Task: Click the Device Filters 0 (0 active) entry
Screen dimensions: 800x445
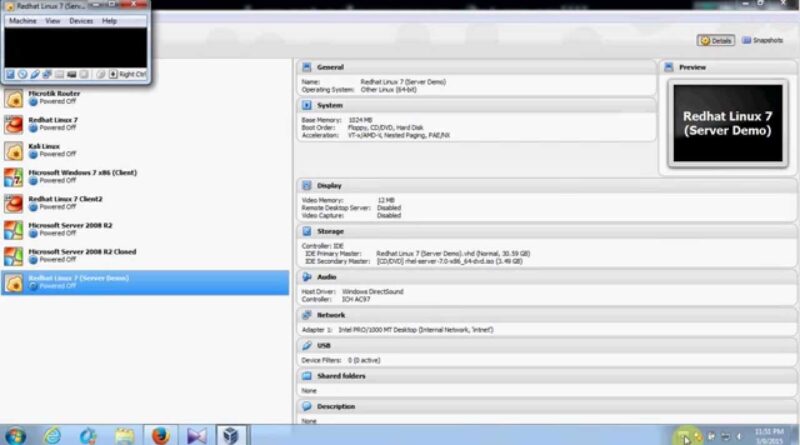Action: (340, 360)
